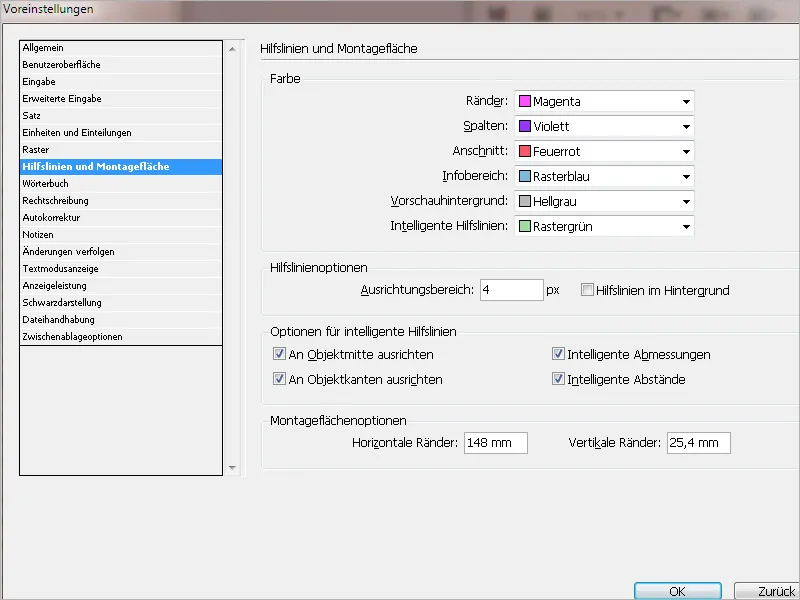The width and height of the screenshot is (800, 600).
Task: Open the Ränder color dropdown
Action: coord(605,102)
